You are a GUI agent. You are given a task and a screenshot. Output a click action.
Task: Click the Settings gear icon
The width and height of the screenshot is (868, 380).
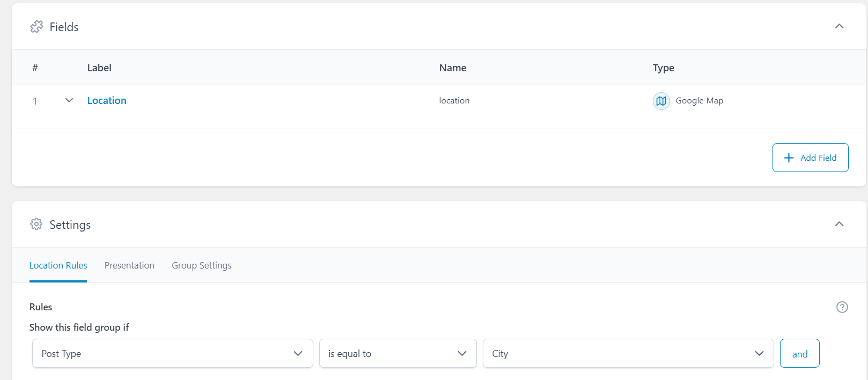click(x=36, y=225)
